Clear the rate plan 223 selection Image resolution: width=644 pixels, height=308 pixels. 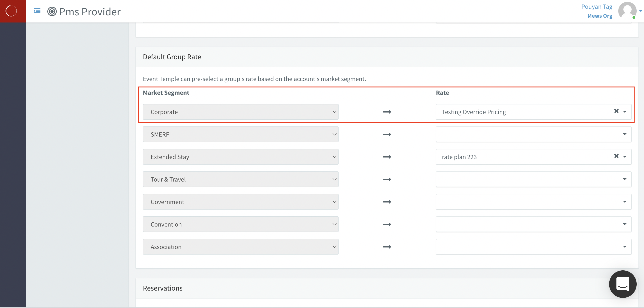tap(616, 156)
